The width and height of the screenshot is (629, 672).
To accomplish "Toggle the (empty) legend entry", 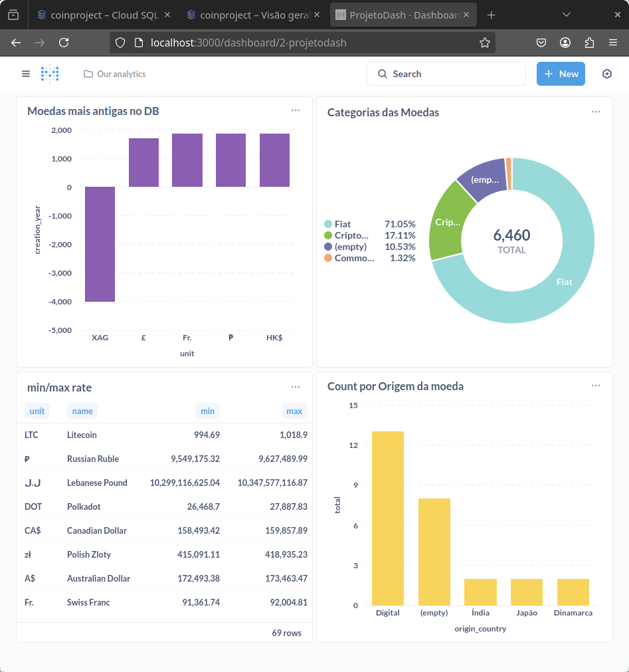I will click(345, 247).
